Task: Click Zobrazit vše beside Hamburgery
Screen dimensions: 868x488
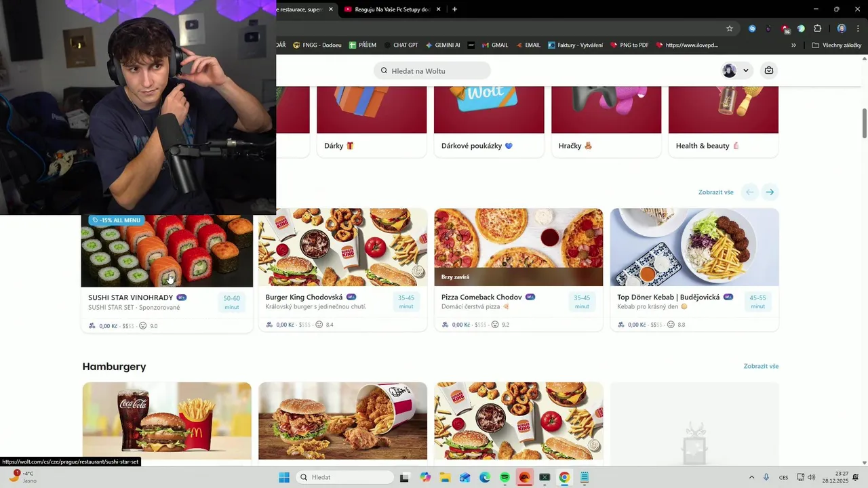Action: coord(761,366)
